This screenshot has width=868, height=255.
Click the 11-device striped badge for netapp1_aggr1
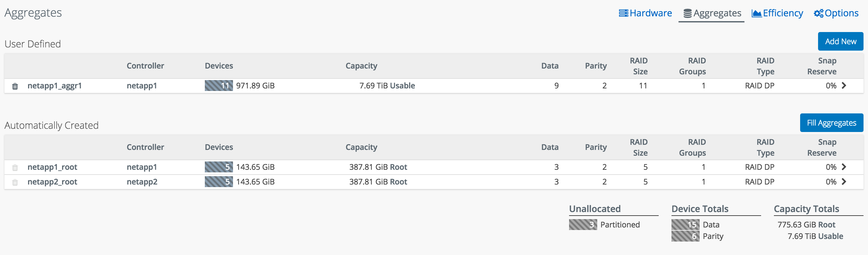click(219, 86)
